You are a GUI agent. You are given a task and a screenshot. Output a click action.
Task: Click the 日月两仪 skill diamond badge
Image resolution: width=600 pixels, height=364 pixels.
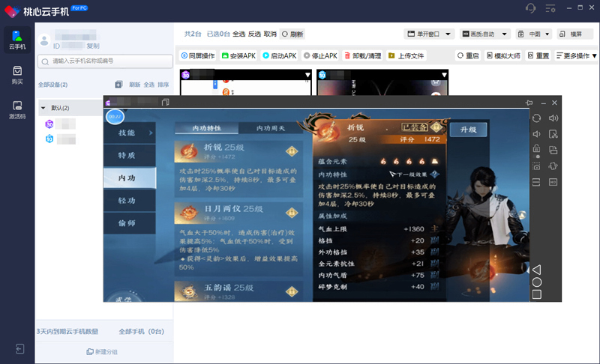point(292,213)
